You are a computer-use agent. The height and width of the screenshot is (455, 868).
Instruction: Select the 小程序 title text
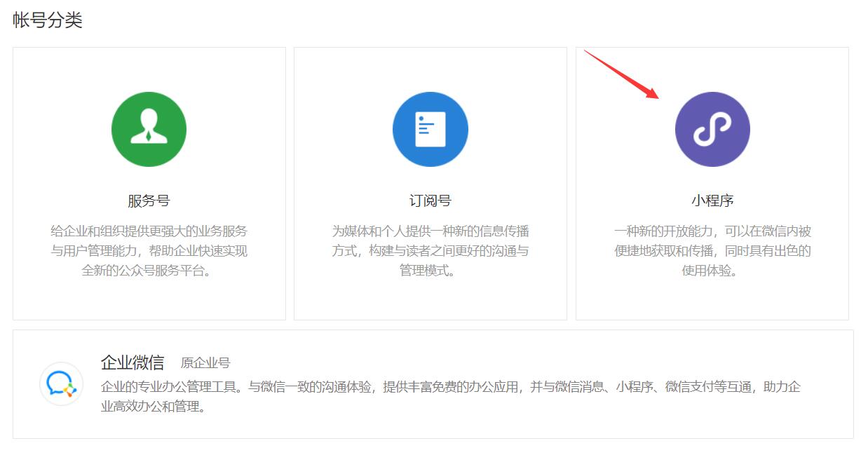(x=712, y=201)
